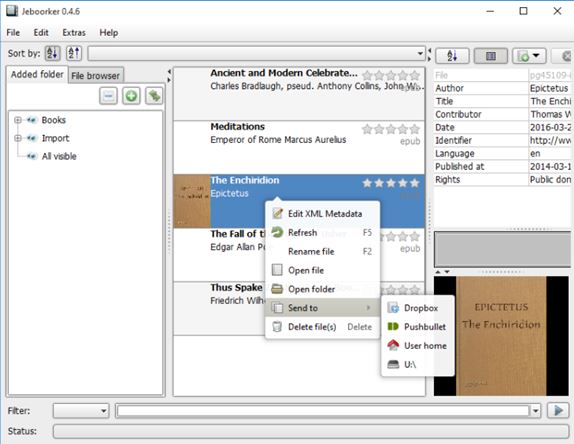The width and height of the screenshot is (574, 444).
Task: Click the large Epictetus cover preview image
Action: (x=501, y=336)
